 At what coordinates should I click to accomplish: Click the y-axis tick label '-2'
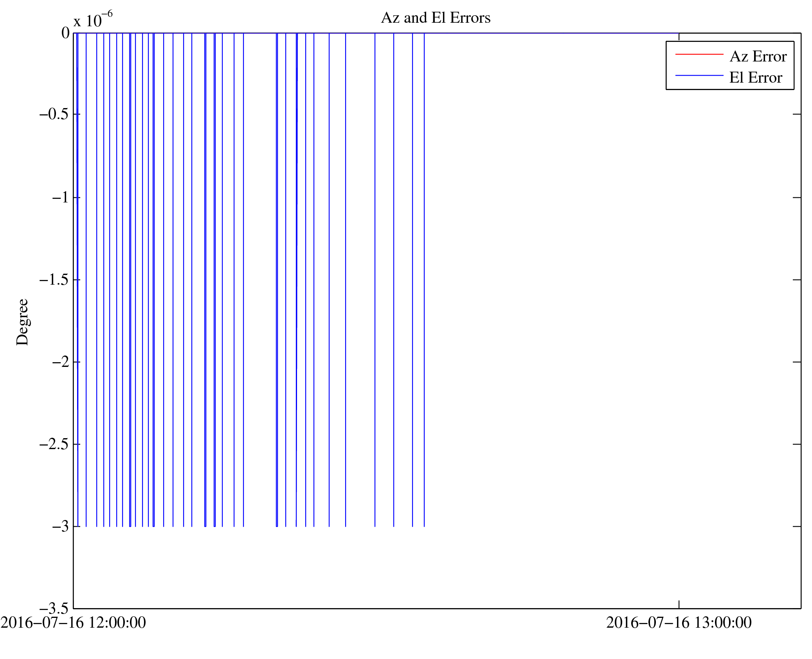coord(60,362)
